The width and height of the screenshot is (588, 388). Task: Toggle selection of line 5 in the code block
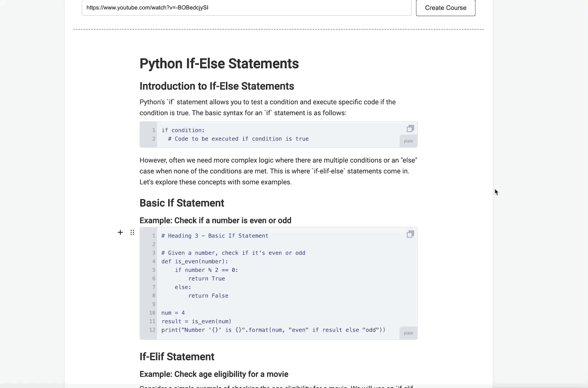tap(153, 270)
